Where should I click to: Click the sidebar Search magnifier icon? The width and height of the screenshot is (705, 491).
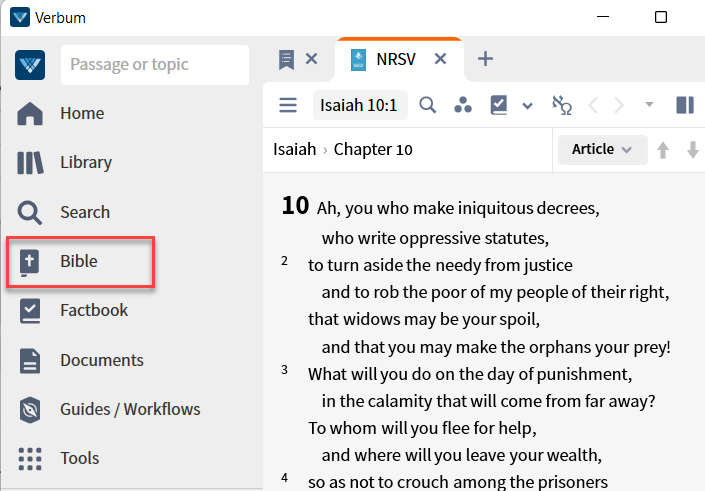pyautogui.click(x=30, y=212)
